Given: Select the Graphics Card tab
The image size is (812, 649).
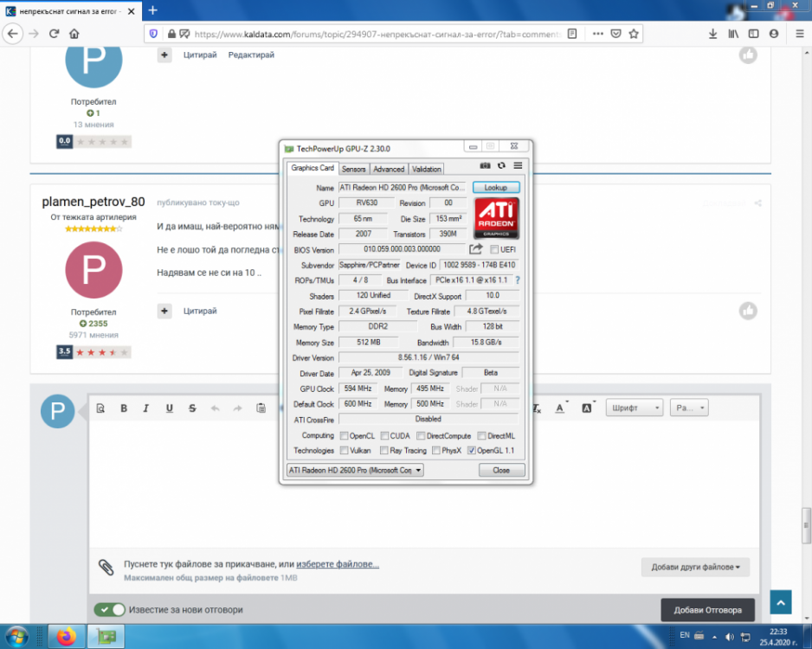Looking at the screenshot, I should point(313,168).
